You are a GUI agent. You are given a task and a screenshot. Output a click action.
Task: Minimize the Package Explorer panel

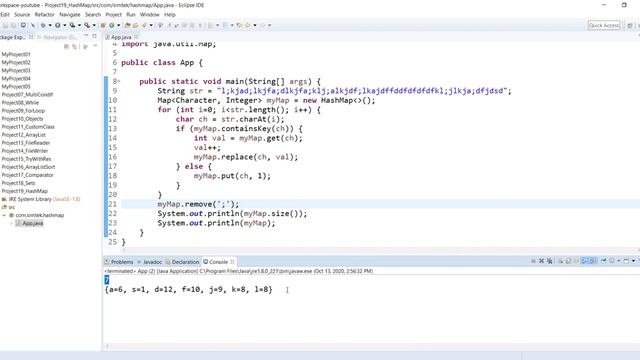(x=86, y=36)
